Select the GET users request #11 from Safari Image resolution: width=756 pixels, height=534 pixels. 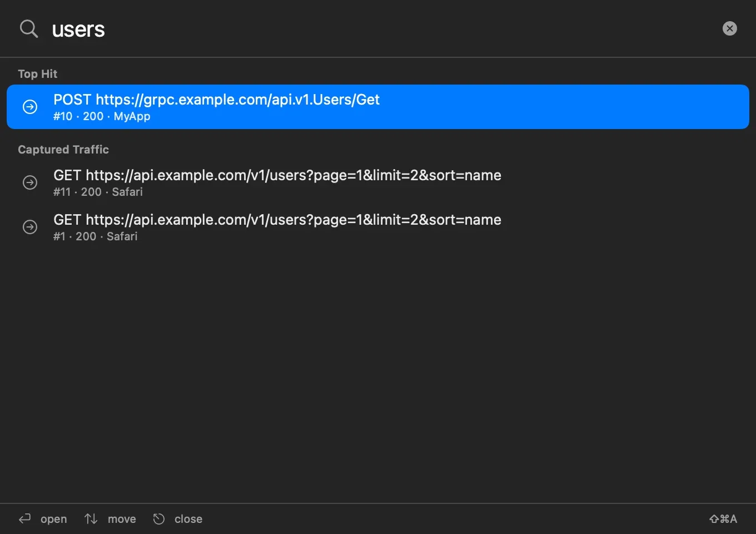[378, 182]
